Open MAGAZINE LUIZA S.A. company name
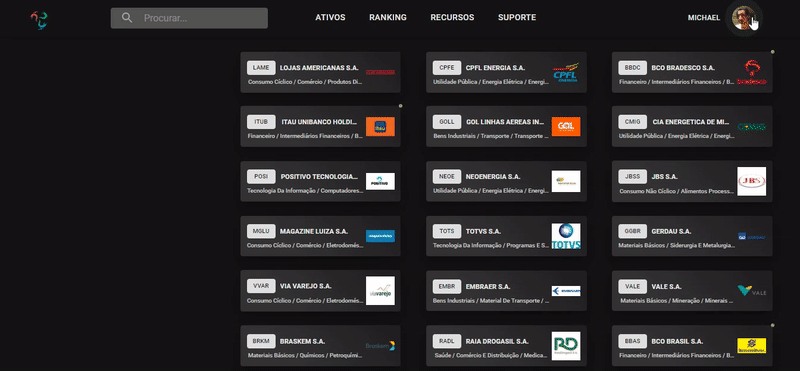Image resolution: width=800 pixels, height=371 pixels. click(314, 231)
